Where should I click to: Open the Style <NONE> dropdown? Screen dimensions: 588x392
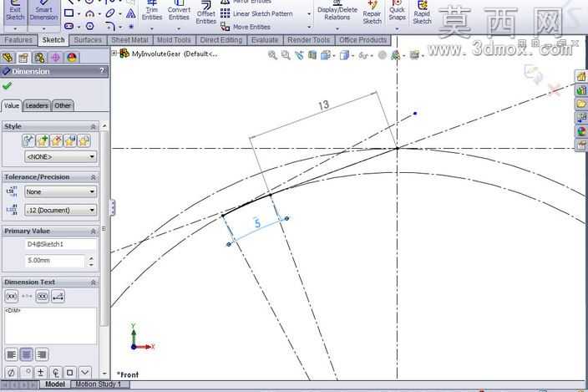coord(60,156)
